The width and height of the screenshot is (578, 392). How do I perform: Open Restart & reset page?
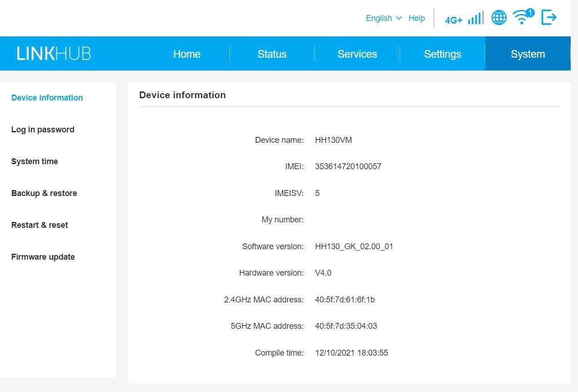click(x=40, y=225)
